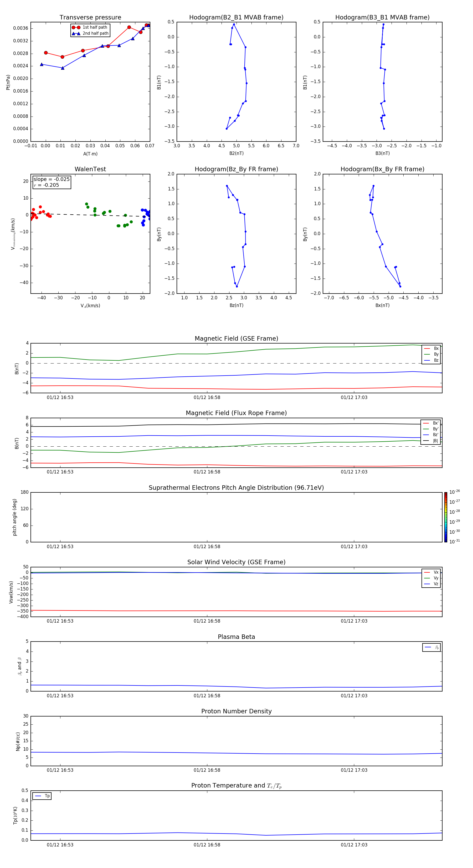
Task: Click the "WalenTest" plot title
Action: coord(90,169)
